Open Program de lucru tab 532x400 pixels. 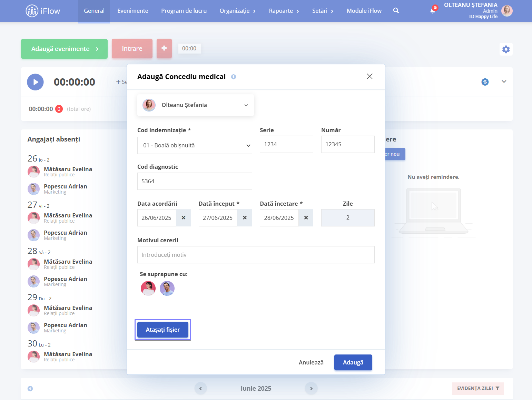click(184, 11)
